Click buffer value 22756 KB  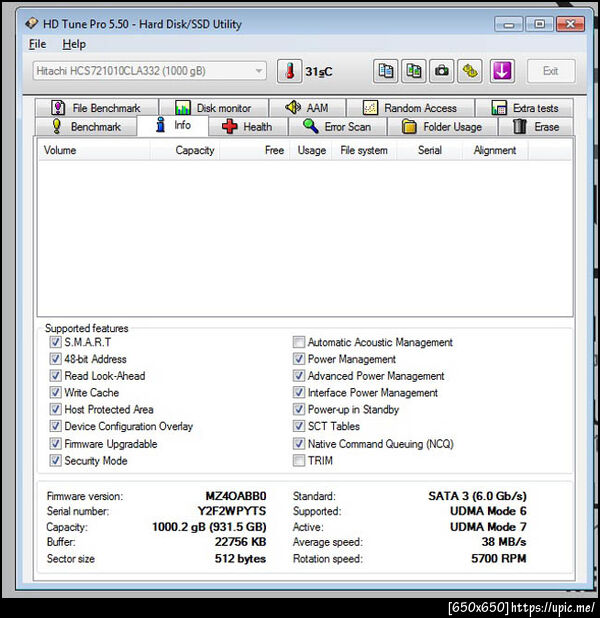pyautogui.click(x=240, y=542)
